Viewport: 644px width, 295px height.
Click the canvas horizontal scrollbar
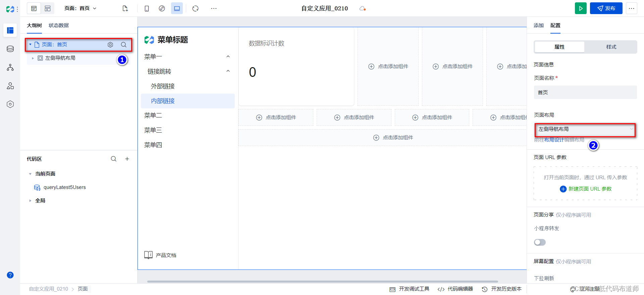click(322, 281)
